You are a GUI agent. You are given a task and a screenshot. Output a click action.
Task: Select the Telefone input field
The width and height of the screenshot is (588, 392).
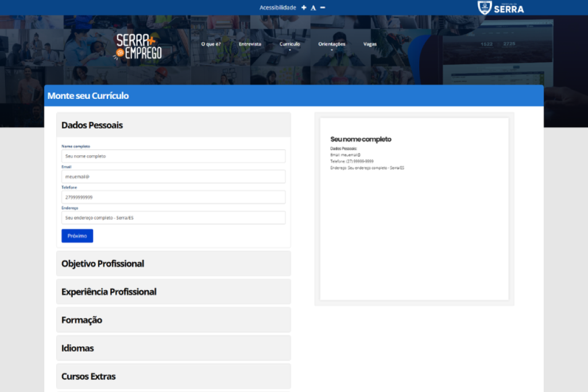[173, 197]
